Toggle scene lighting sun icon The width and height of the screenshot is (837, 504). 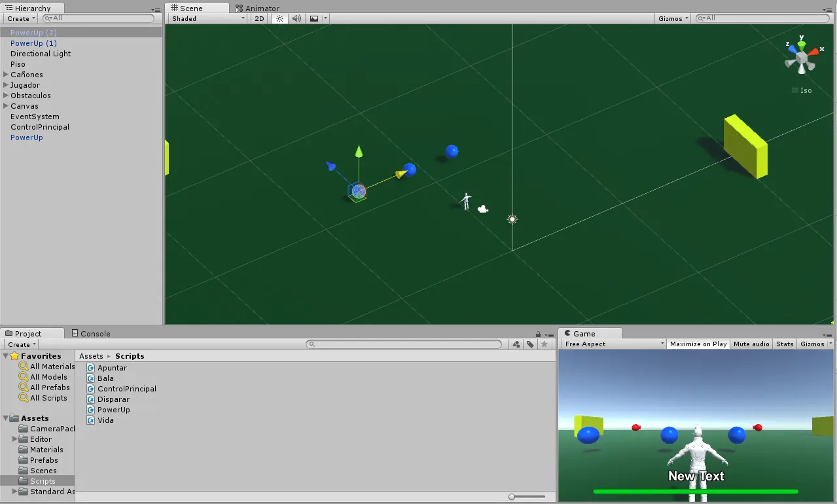pyautogui.click(x=279, y=18)
